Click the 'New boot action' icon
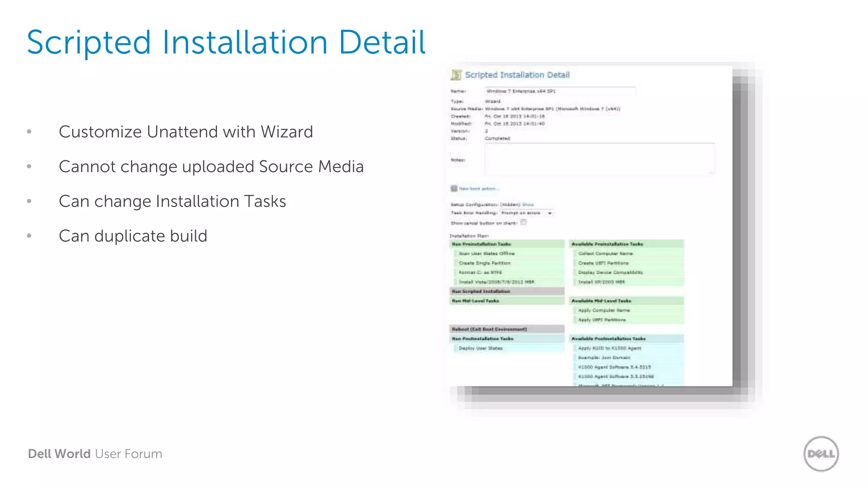The height and width of the screenshot is (488, 868). point(454,189)
